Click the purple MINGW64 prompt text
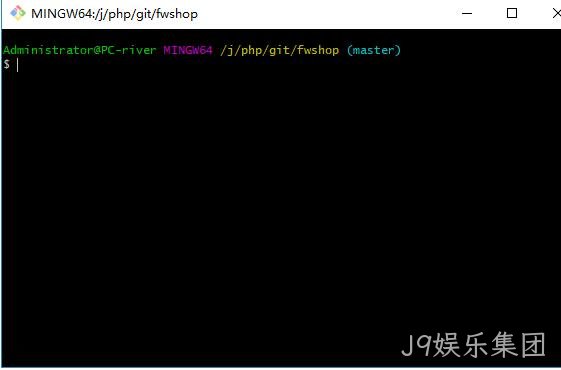The height and width of the screenshot is (370, 561). [x=188, y=50]
